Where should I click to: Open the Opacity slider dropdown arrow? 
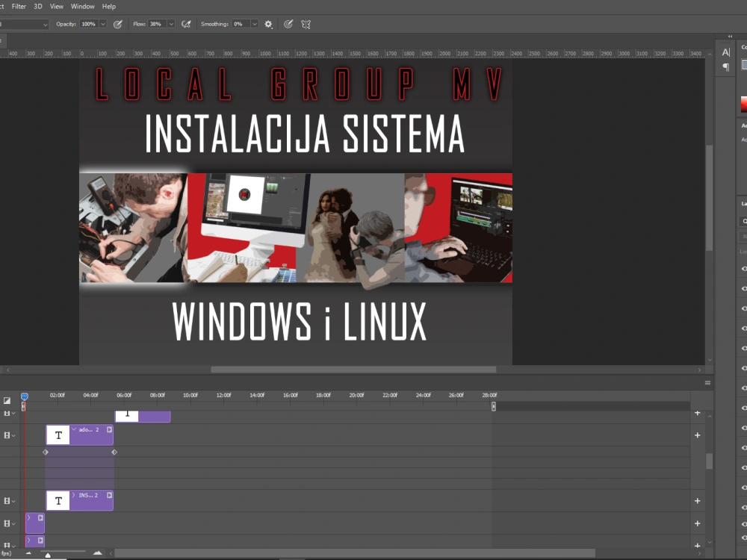[x=102, y=24]
